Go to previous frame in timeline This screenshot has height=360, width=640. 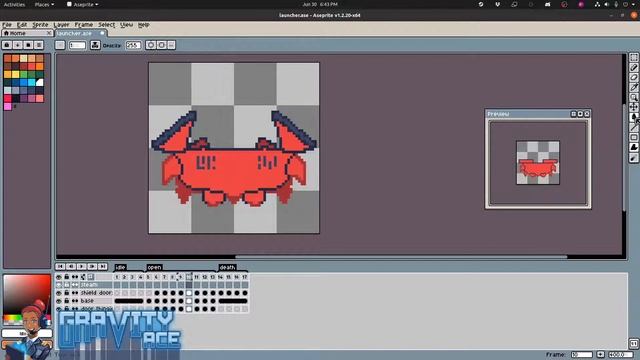point(71,267)
